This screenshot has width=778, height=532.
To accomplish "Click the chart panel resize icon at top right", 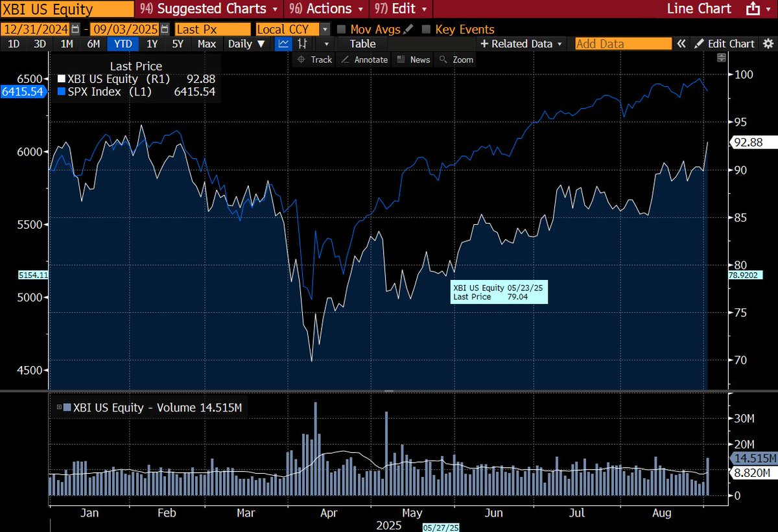I will (721, 58).
